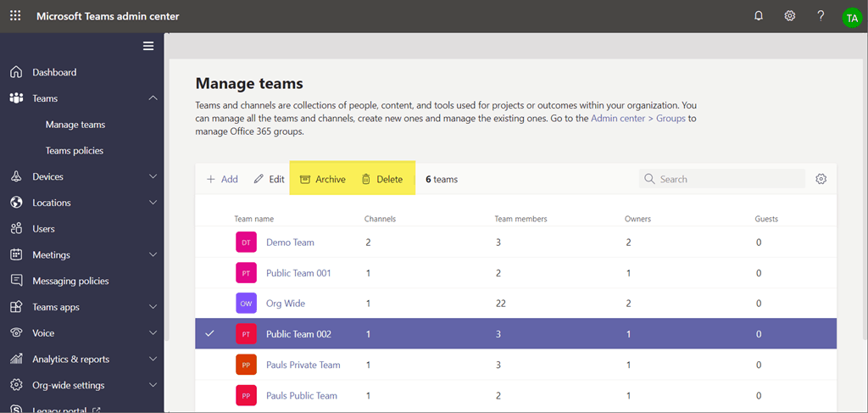868x413 pixels.
Task: Expand the Voice navigation section
Action: click(x=153, y=333)
